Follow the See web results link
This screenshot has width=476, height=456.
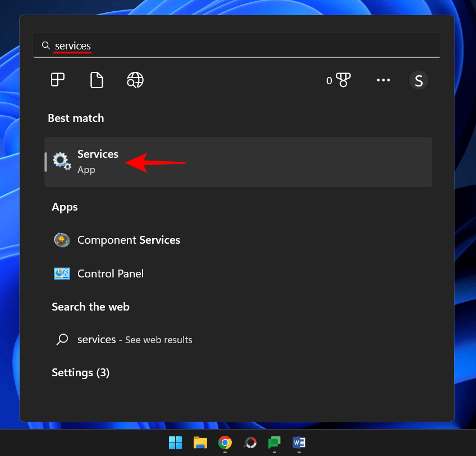click(x=158, y=340)
